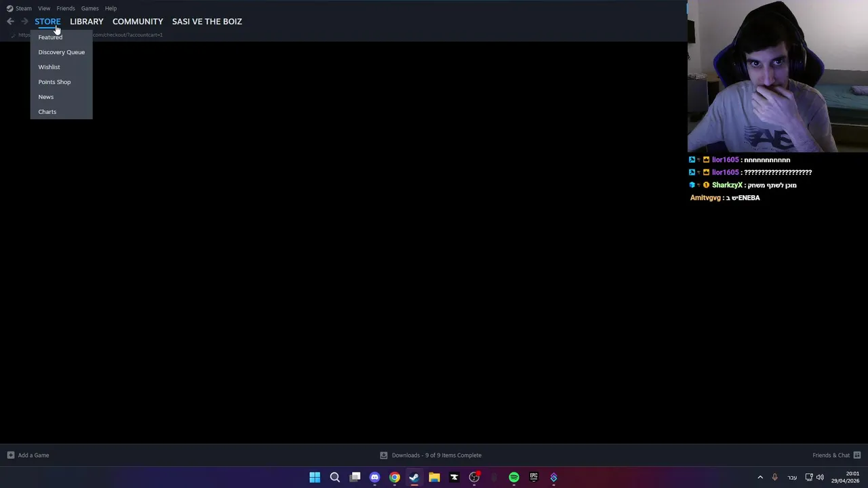Click the Add a Game label
This screenshot has width=868, height=488.
33,455
